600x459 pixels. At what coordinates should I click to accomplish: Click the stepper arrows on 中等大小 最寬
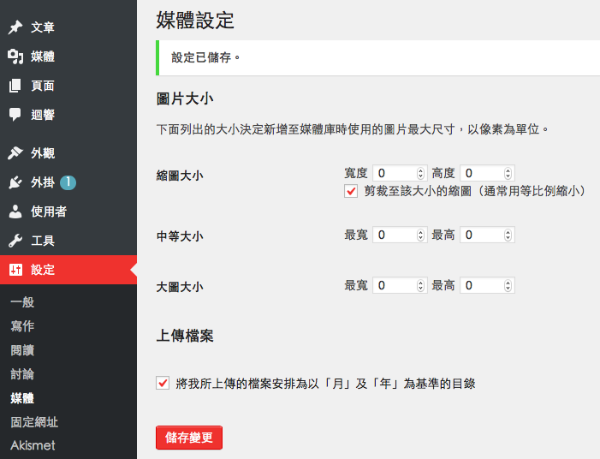coord(421,235)
